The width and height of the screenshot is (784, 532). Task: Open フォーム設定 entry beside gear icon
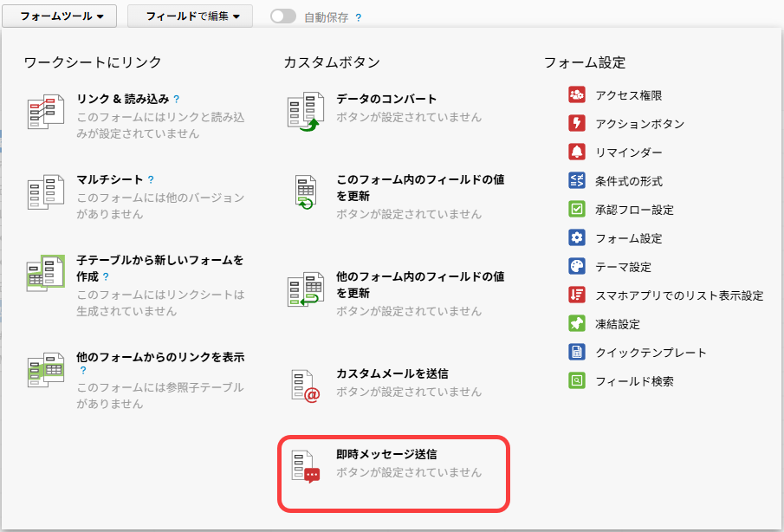(629, 238)
